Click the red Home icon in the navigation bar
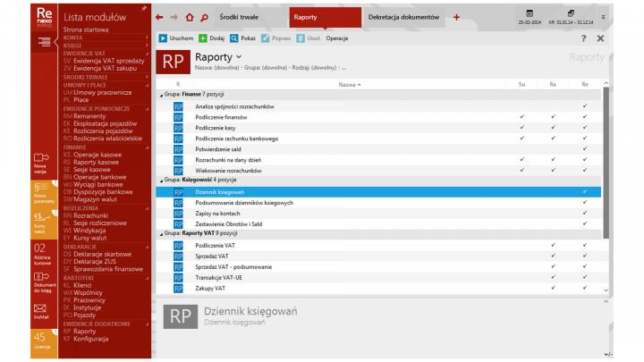The image size is (644, 362). coord(189,17)
